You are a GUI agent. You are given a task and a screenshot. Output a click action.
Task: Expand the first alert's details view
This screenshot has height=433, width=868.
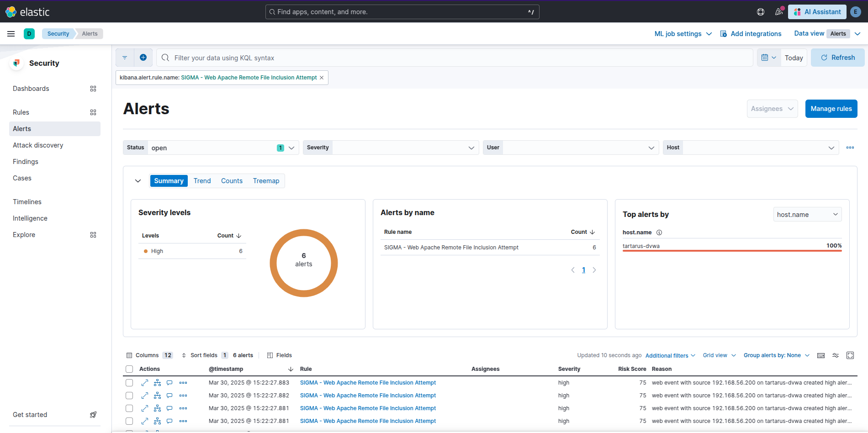click(x=145, y=383)
